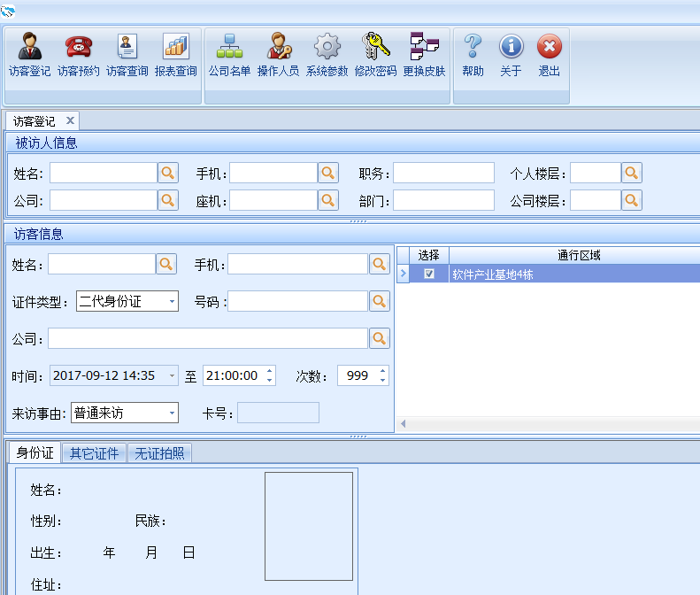Screen dimensions: 700x595
Task: Click the 个人楼层 input field
Action: coord(596,173)
